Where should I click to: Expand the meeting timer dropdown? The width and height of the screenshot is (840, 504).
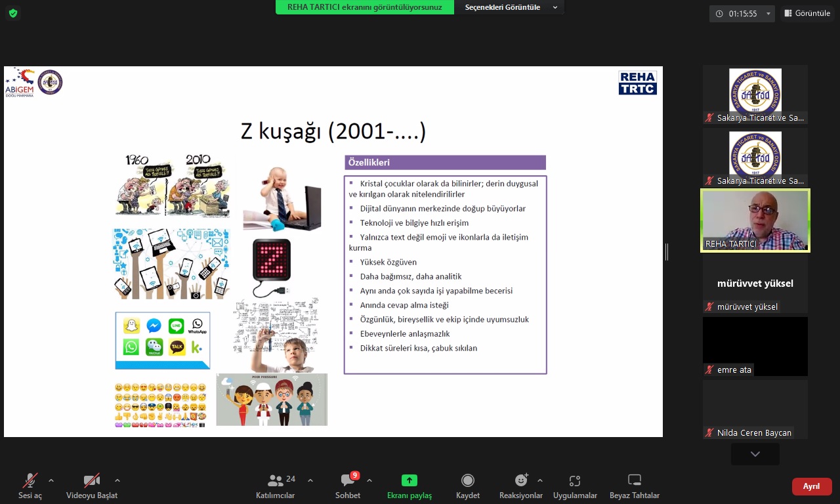pyautogui.click(x=768, y=14)
